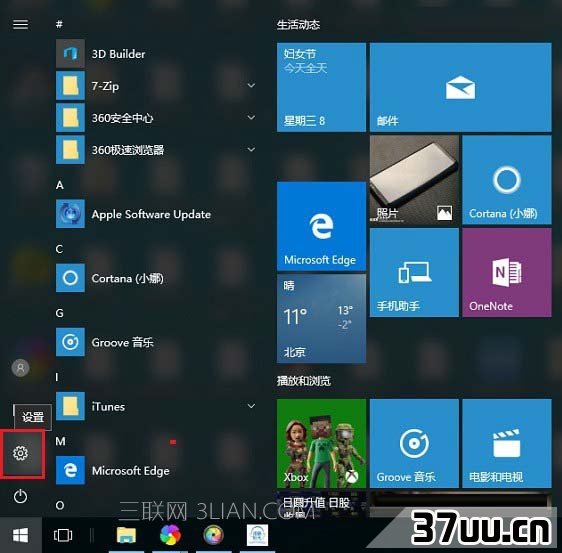This screenshot has width=562, height=553.
Task: Open the 360安全中心 folder entry
Action: tap(156, 118)
